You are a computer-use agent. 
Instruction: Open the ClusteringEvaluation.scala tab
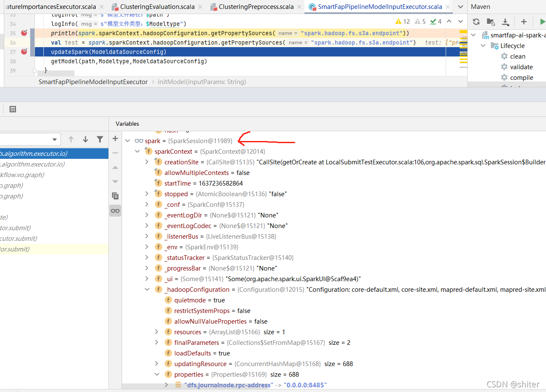pos(157,7)
